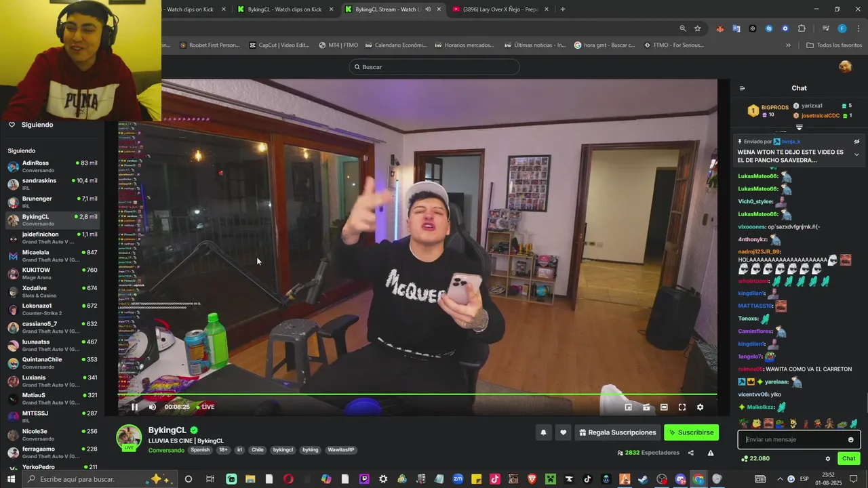Open the Extensions puzzle icon
868x488 pixels.
coord(802,28)
